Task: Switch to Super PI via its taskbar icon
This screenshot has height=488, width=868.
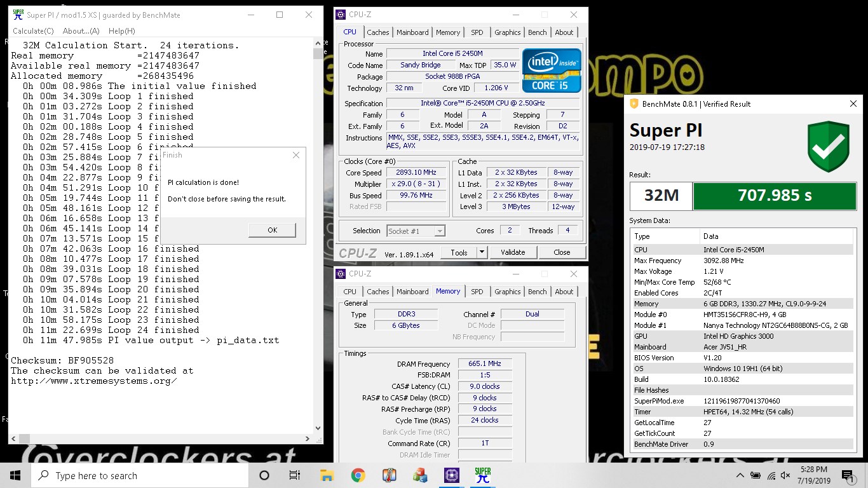Action: pyautogui.click(x=482, y=475)
